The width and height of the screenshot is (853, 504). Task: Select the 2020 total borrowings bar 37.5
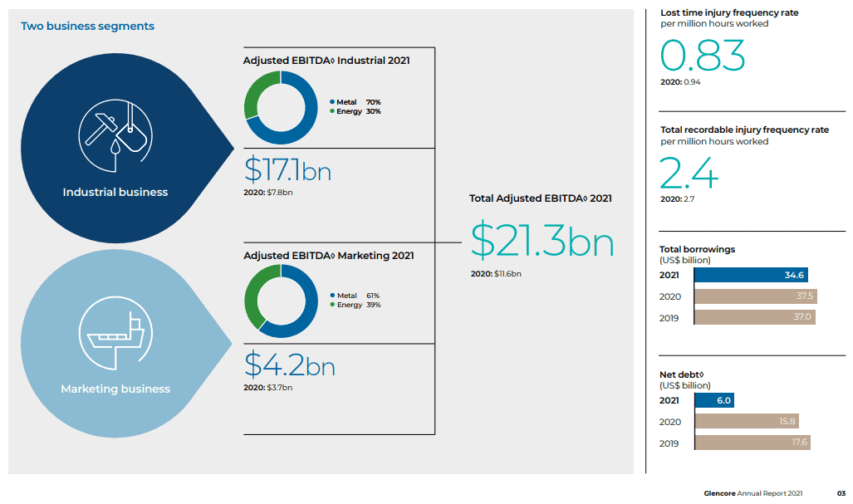click(756, 296)
